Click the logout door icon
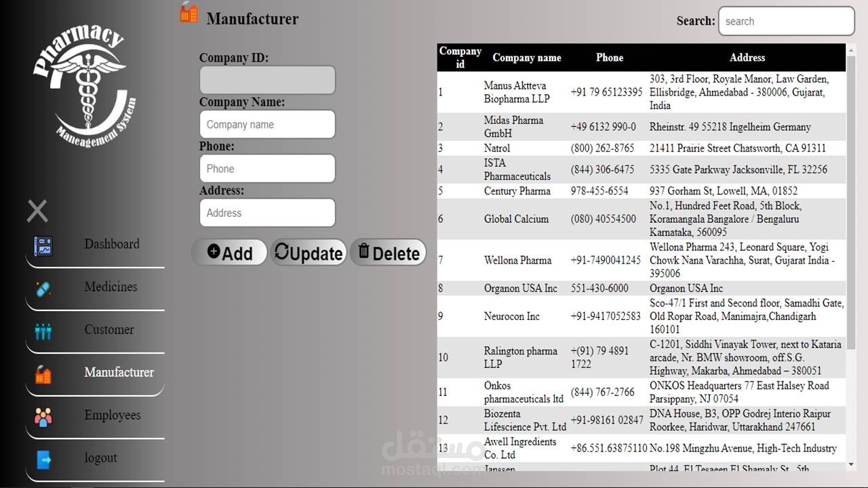The width and height of the screenshot is (868, 488). coord(43,460)
